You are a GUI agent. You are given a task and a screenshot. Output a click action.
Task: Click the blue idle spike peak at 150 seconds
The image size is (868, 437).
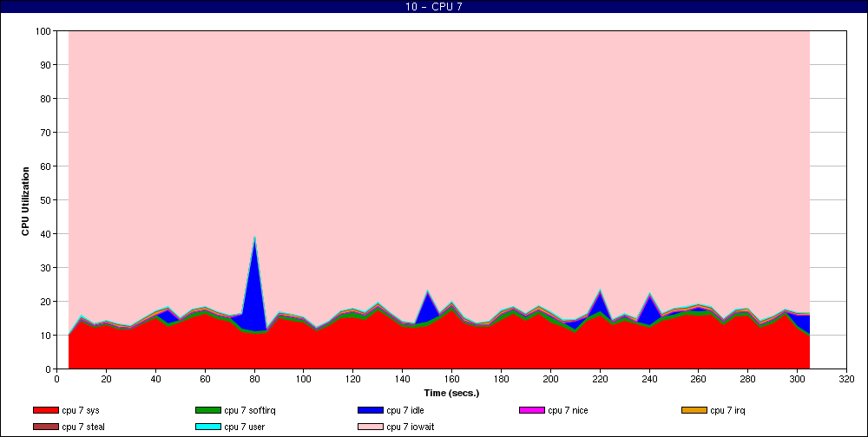click(427, 292)
